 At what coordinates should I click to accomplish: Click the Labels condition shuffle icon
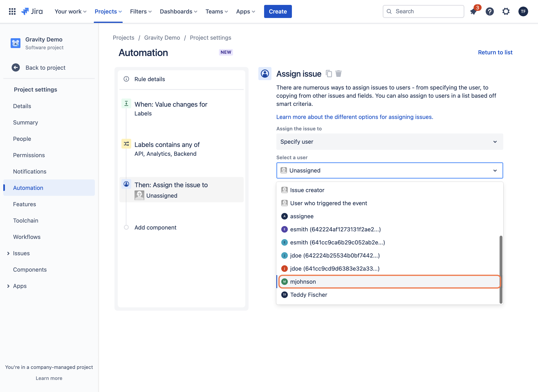point(126,143)
